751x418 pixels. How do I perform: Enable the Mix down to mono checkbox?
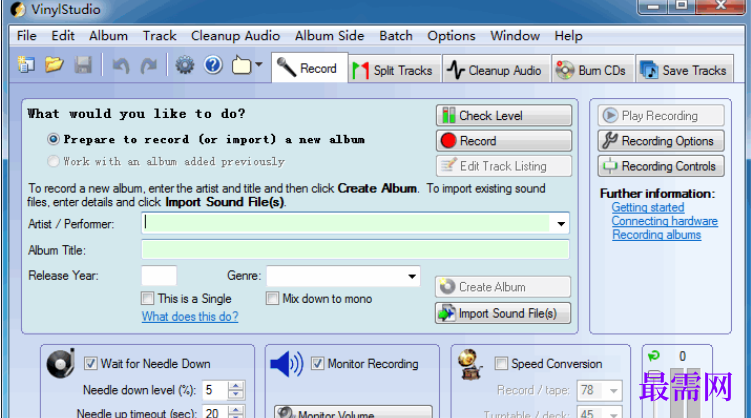click(x=272, y=298)
